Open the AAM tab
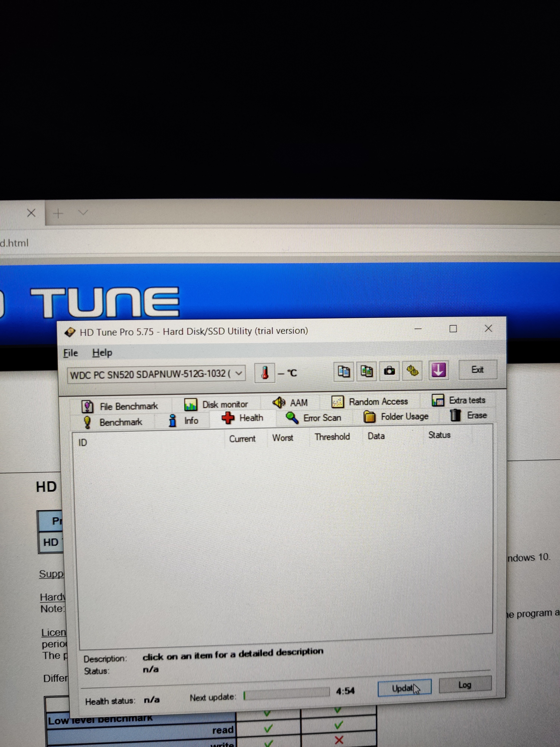The image size is (560, 747). coord(290,403)
